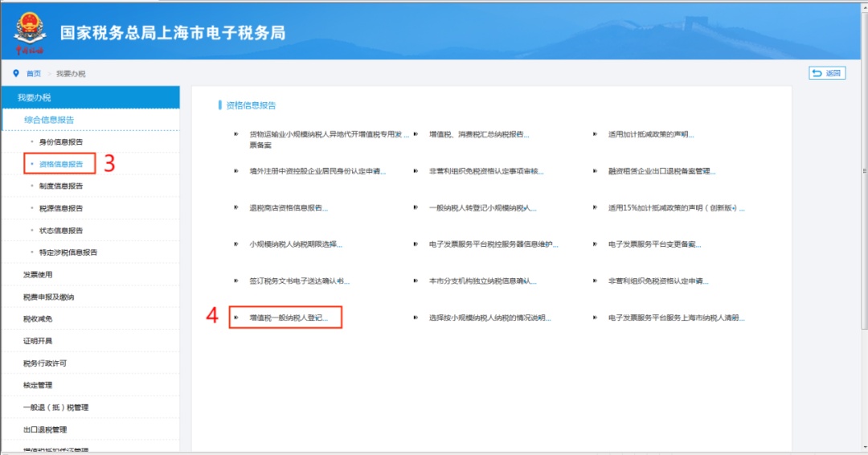Image resolution: width=868 pixels, height=455 pixels.
Task: Open 退税商店资格信息报告 link
Action: click(x=289, y=207)
